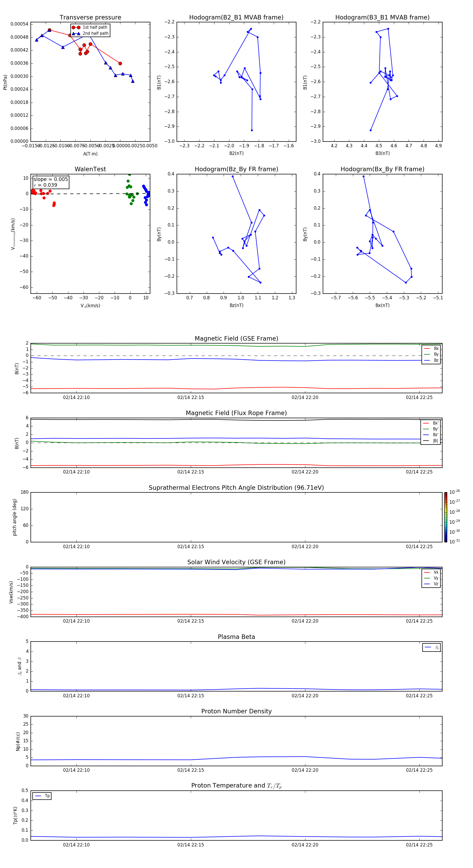The width and height of the screenshot is (473, 868).
Task: Click the pitch angle color scale bar
Action: (x=446, y=517)
